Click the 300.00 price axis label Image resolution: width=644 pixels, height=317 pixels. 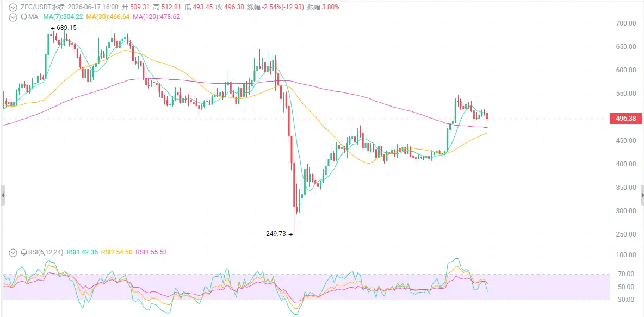coord(627,211)
